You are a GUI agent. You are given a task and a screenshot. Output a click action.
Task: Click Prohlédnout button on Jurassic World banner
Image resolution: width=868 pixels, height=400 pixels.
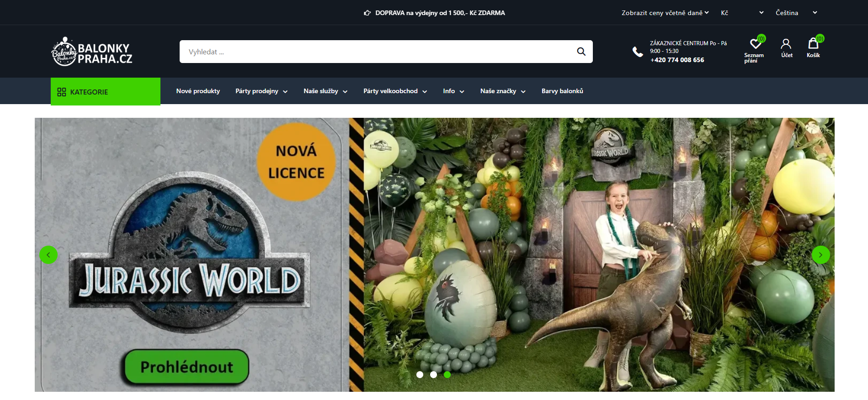coord(187,367)
